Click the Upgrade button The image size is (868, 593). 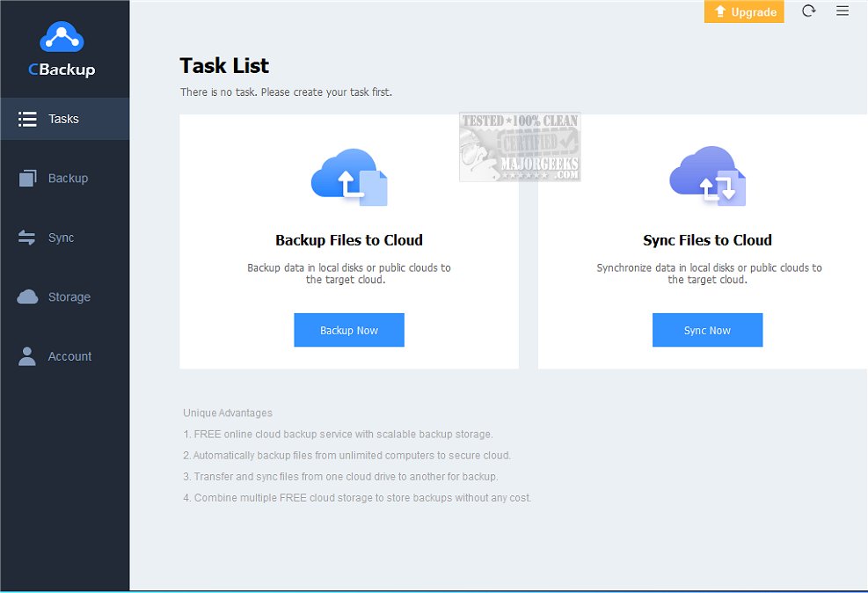click(744, 11)
